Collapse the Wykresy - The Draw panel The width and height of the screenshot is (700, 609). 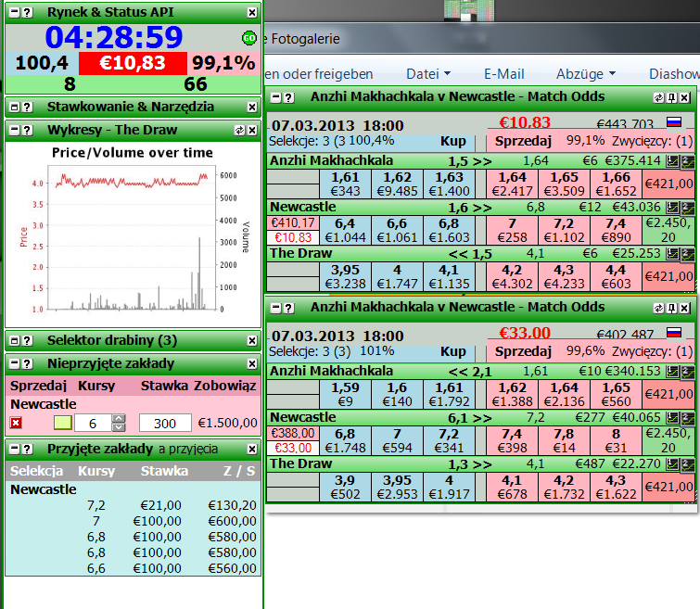[x=14, y=130]
